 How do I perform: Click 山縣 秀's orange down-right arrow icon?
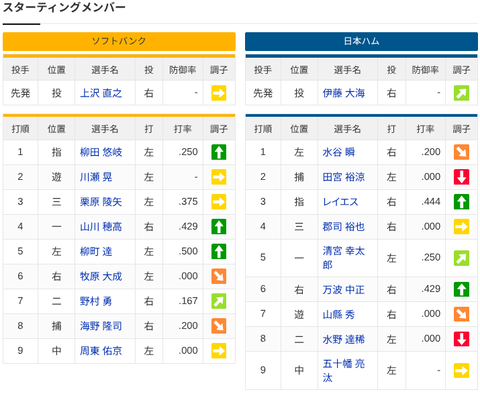point(461,314)
